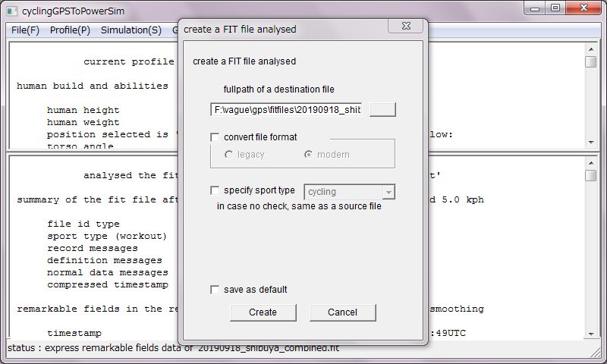
Task: Click the Cancel button
Action: tap(343, 312)
